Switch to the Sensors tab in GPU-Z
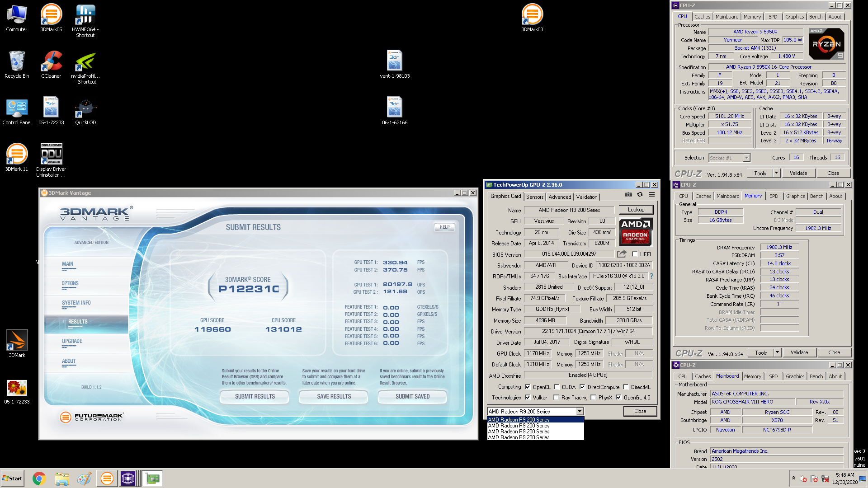The image size is (868, 488). tap(535, 197)
